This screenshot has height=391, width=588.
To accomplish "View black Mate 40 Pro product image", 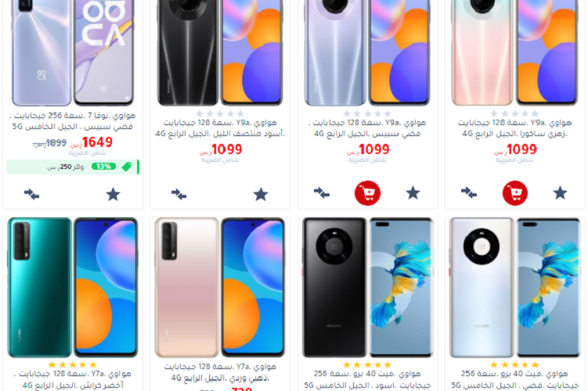I will pyautogui.click(x=367, y=288).
